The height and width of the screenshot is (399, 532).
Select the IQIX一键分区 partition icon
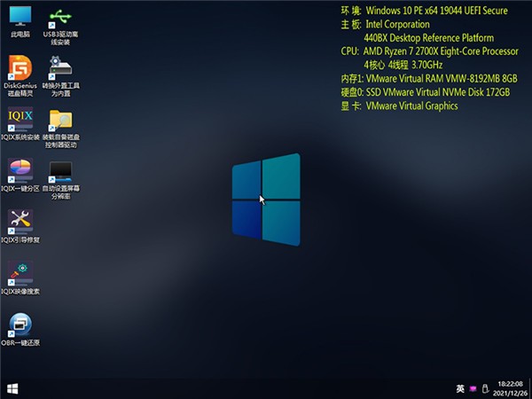point(20,169)
